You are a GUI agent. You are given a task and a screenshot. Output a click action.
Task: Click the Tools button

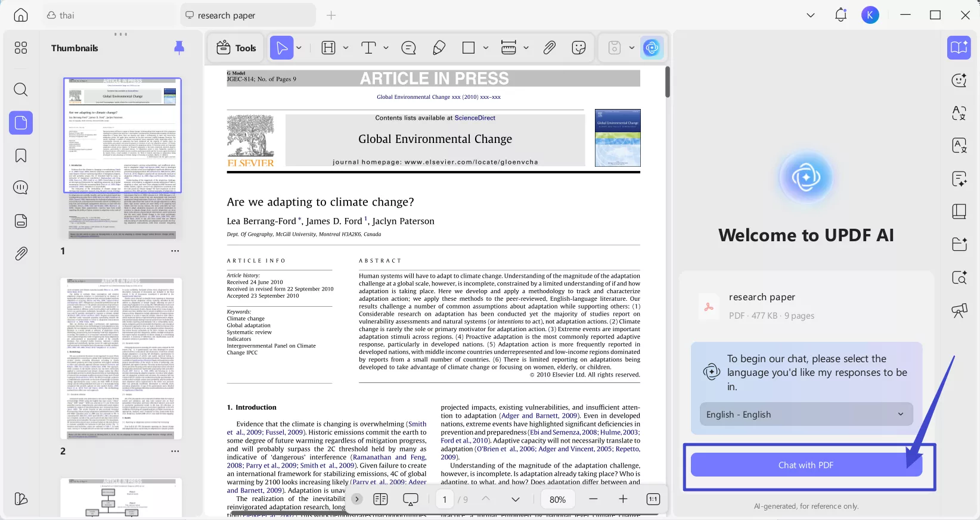click(237, 48)
